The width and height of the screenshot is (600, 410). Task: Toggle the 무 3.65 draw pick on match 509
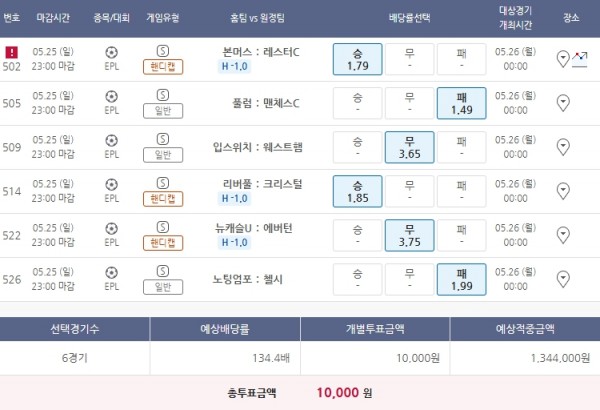409,147
